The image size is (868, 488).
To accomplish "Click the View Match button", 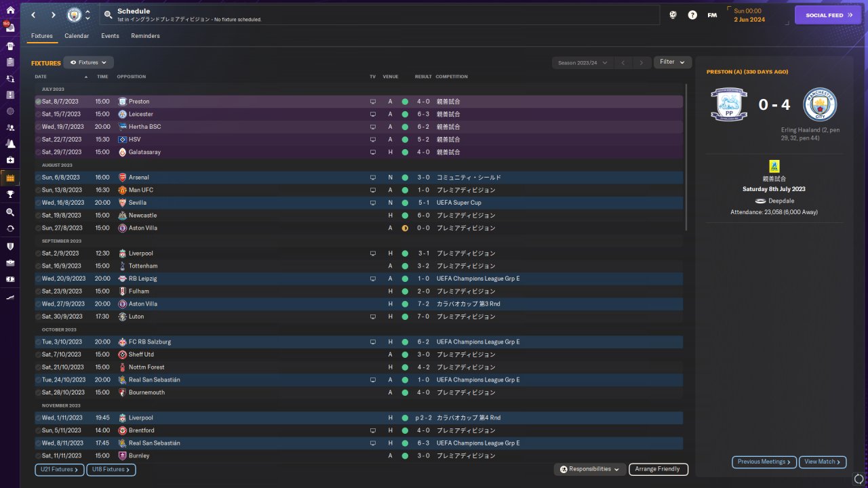I will 823,462.
